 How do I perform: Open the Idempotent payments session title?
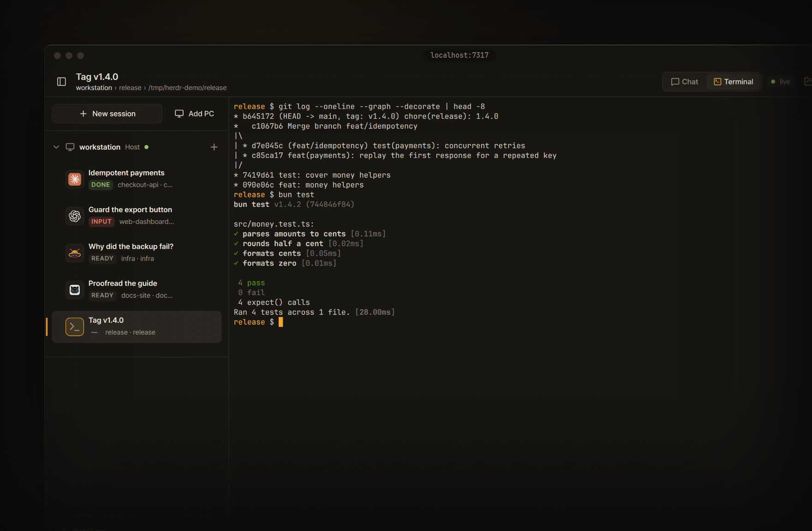126,173
